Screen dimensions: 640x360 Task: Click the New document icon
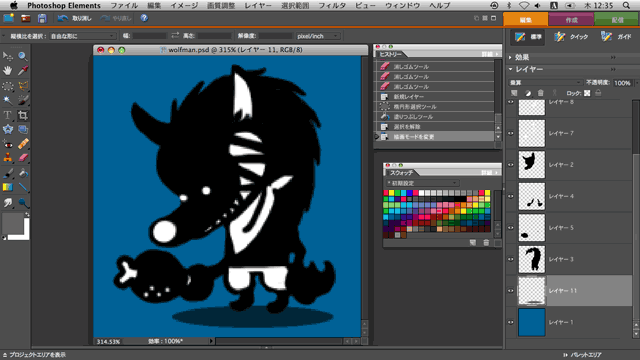click(x=9, y=18)
